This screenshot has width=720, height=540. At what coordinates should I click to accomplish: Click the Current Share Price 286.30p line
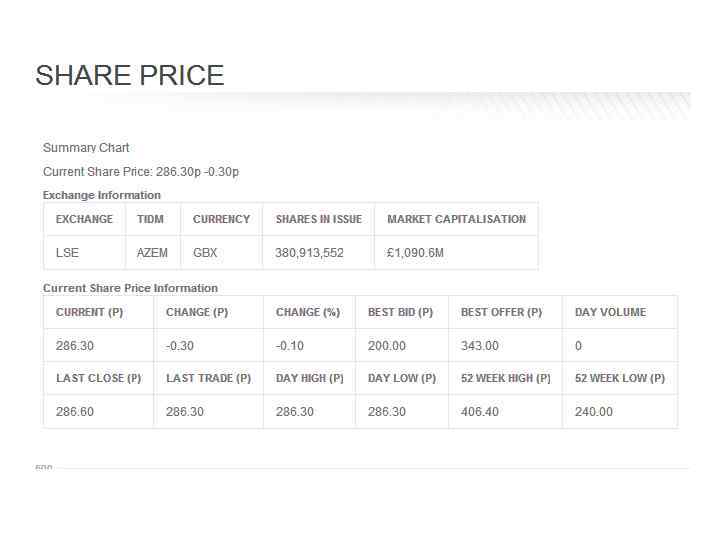tap(141, 172)
